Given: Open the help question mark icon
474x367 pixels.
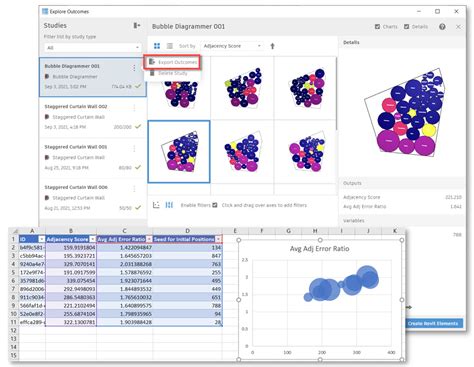Looking at the screenshot, I should coord(442,27).
